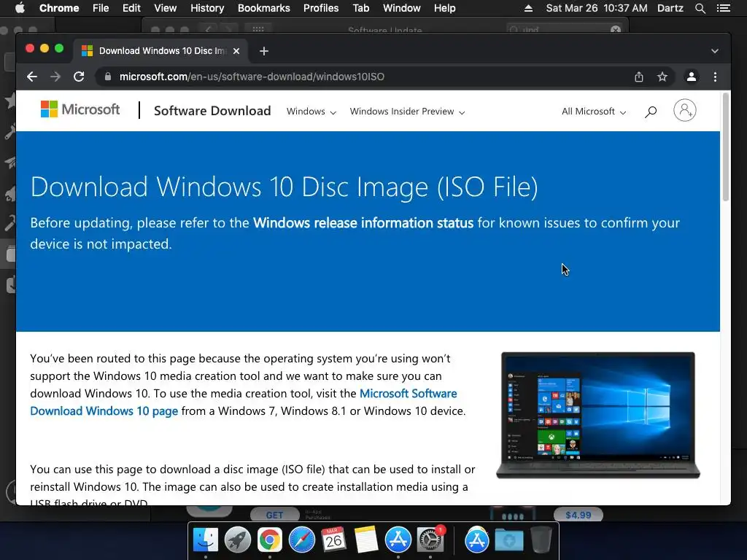Click the Dartz user name in menu bar
The image size is (747, 560).
(x=670, y=8)
